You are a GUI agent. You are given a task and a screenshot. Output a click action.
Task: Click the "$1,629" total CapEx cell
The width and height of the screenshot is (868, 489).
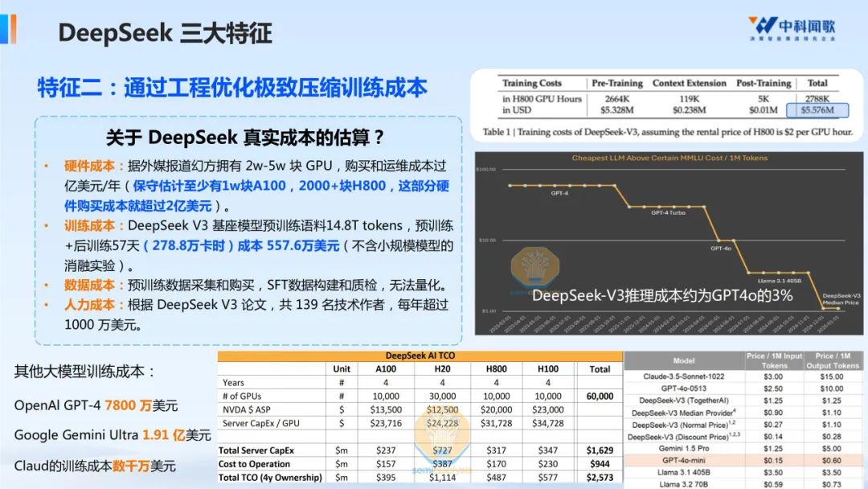(600, 450)
